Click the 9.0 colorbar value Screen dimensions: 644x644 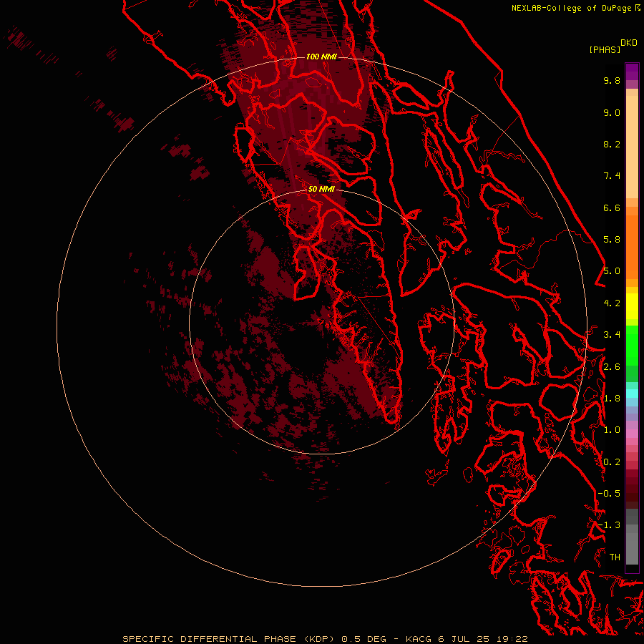pyautogui.click(x=612, y=112)
